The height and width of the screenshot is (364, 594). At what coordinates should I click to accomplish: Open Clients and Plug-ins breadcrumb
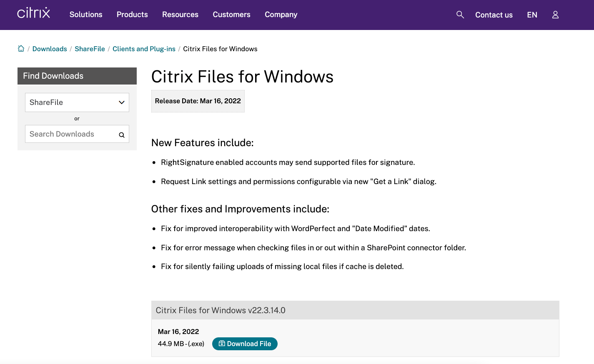click(144, 49)
